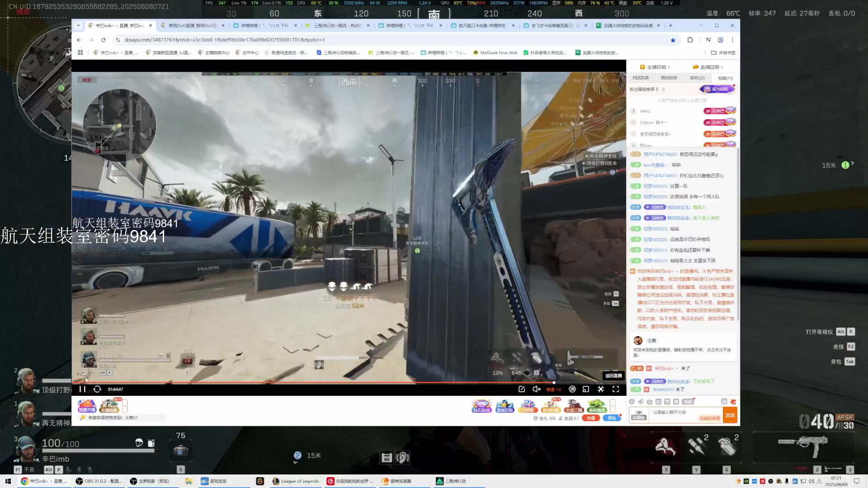Screen dimensions: 868x488
Task: Switch to the 三角洲行动一图流 browser tab
Action: point(338,26)
